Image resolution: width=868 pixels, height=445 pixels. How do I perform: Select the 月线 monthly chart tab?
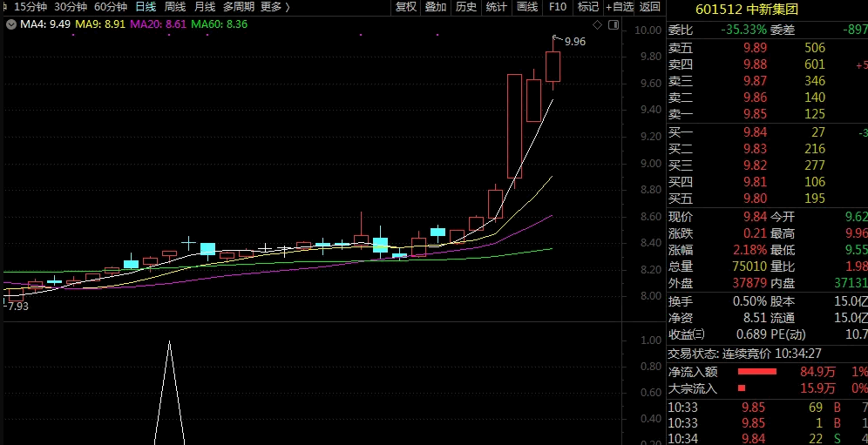(x=205, y=7)
